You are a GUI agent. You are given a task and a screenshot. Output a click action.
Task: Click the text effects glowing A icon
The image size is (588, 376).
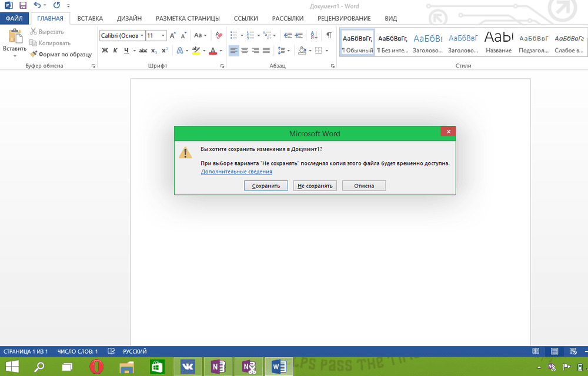pos(180,50)
